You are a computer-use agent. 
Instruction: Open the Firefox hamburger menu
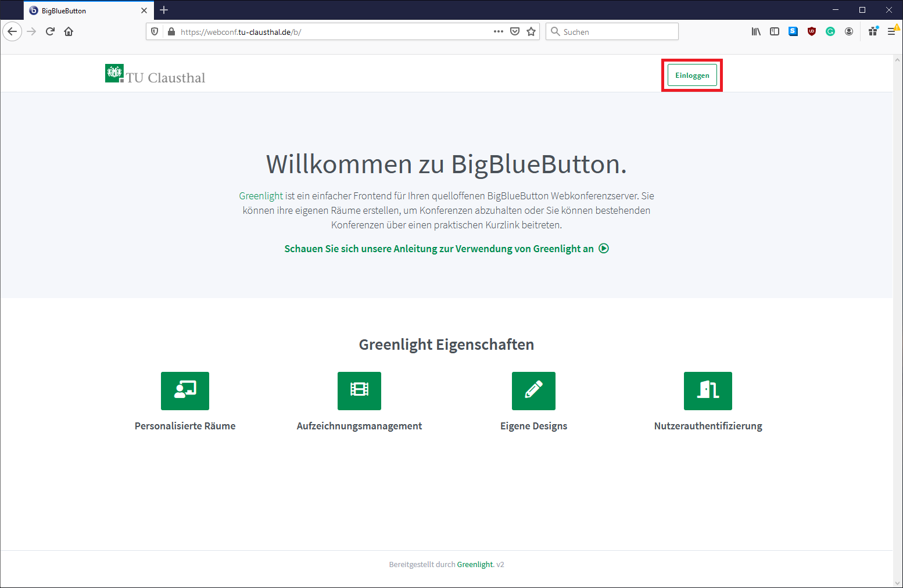[891, 31]
